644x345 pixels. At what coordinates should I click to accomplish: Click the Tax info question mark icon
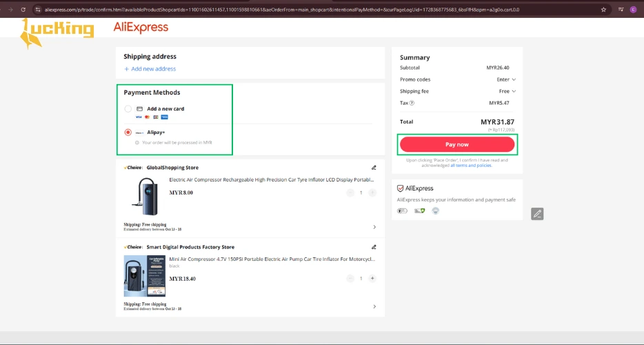[x=412, y=103]
